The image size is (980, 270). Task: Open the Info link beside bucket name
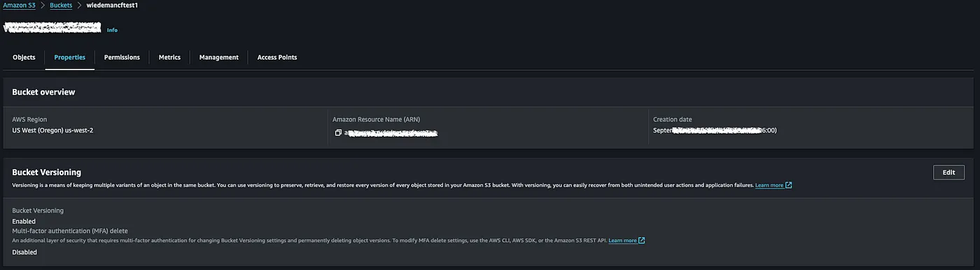coord(112,30)
